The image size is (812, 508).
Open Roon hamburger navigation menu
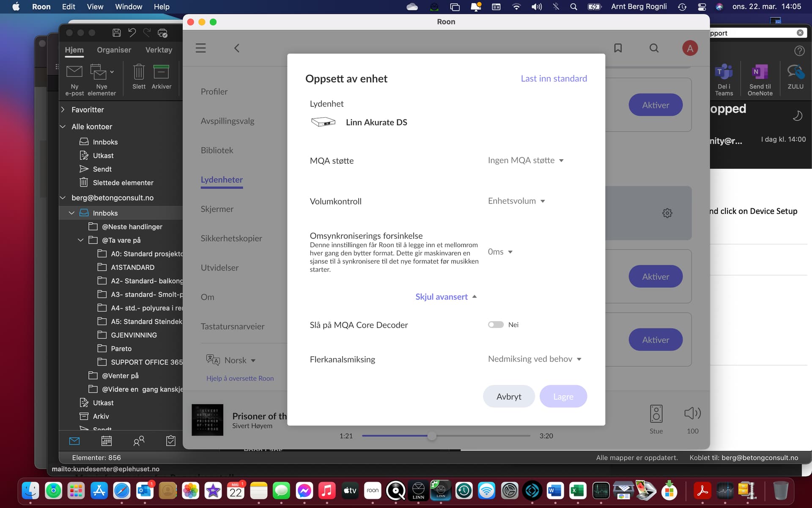pyautogui.click(x=200, y=48)
